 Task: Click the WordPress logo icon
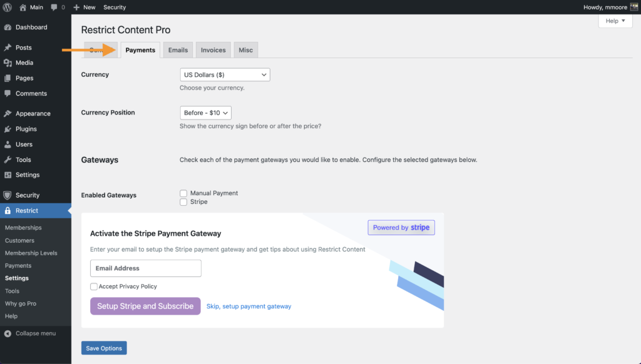pos(8,8)
